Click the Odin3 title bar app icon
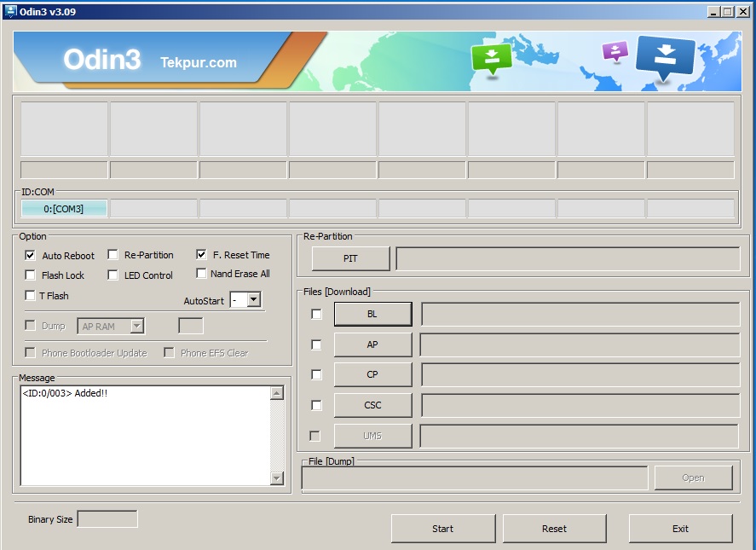756x550 pixels. coord(9,12)
